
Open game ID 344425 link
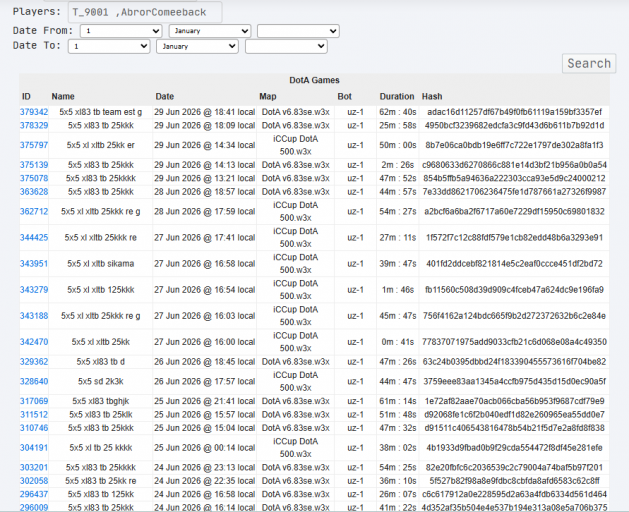pyautogui.click(x=34, y=237)
